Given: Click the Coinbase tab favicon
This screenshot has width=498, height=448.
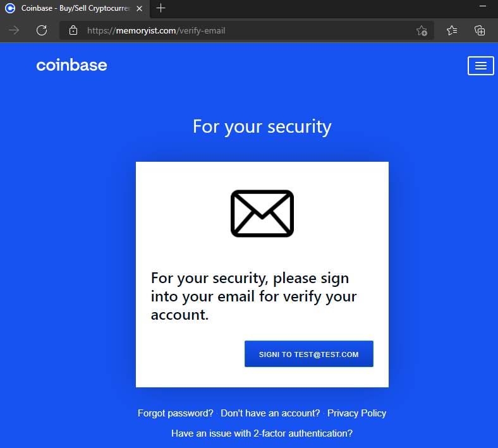Looking at the screenshot, I should click(x=10, y=8).
